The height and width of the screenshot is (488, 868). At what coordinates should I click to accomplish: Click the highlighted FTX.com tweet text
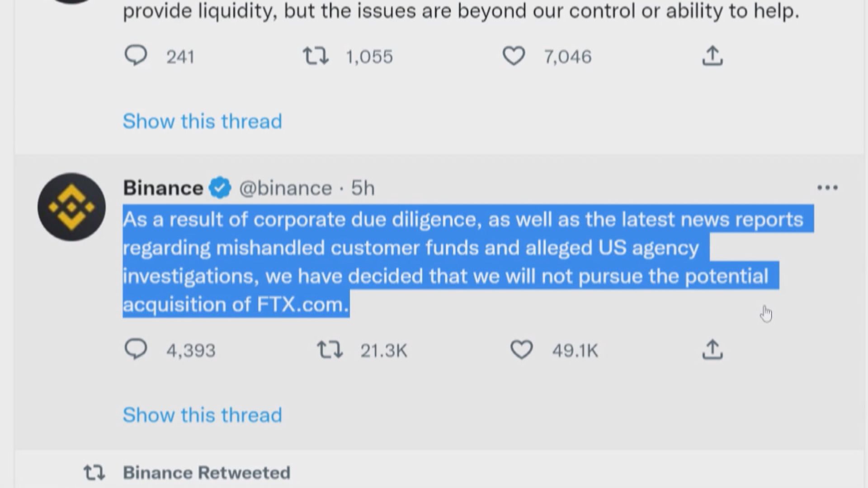click(x=303, y=305)
